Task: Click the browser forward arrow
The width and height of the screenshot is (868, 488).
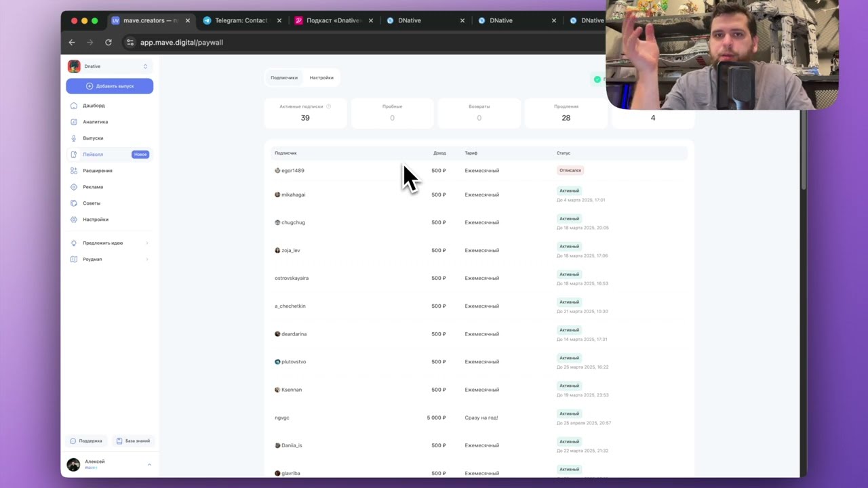Action: (x=90, y=42)
